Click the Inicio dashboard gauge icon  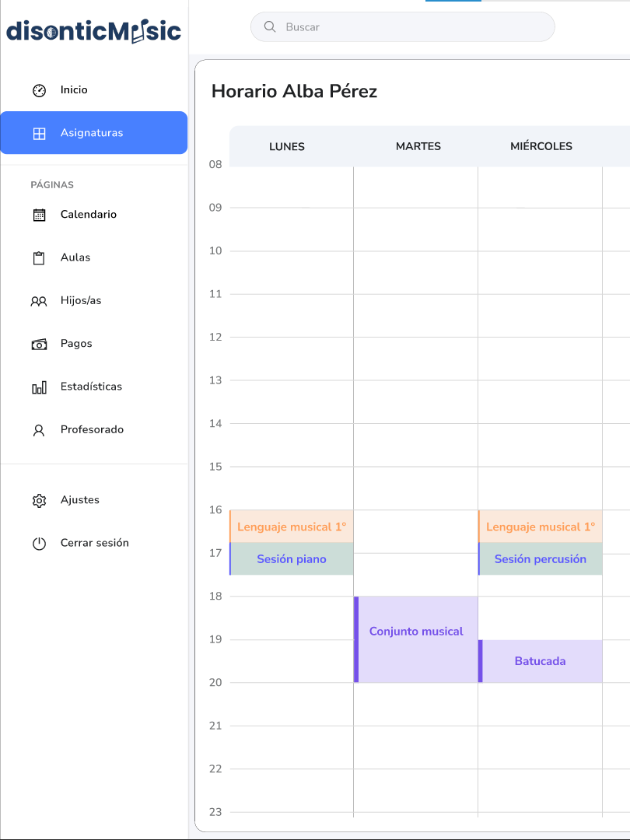[39, 90]
